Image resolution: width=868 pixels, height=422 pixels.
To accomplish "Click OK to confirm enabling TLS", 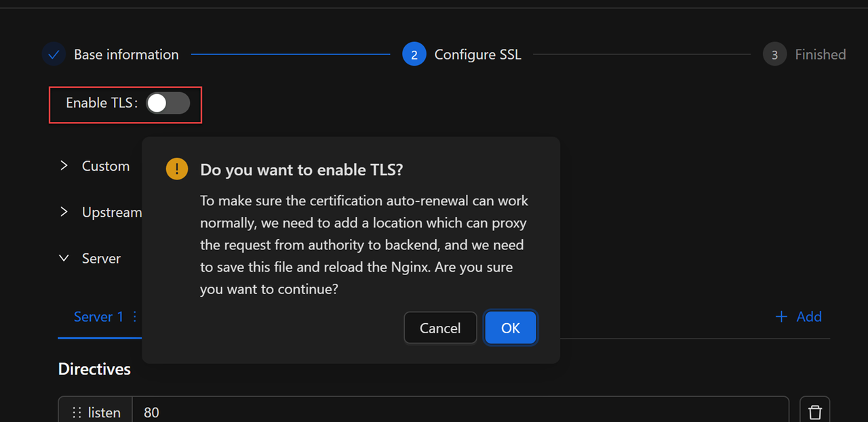I will tap(510, 327).
